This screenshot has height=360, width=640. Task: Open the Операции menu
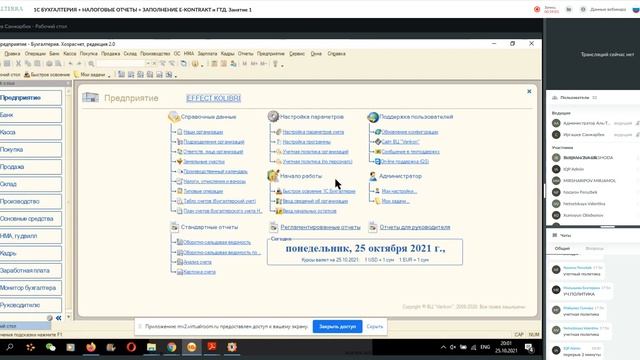[35, 53]
